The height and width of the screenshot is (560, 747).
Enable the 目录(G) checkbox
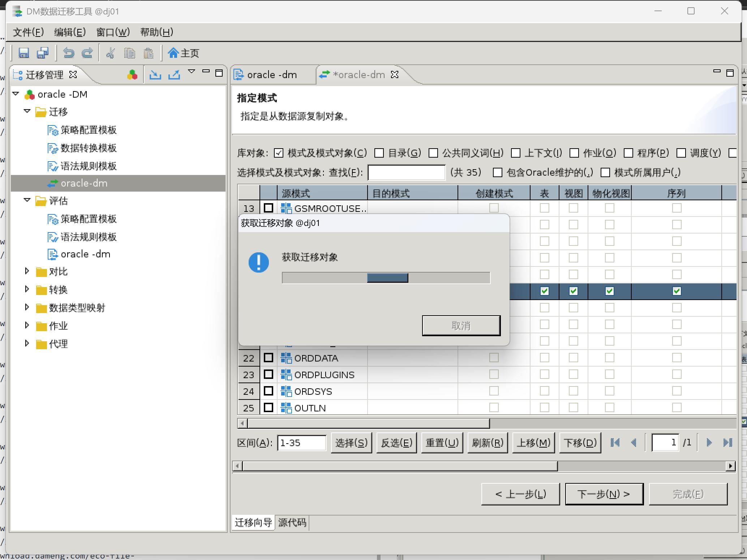tap(379, 153)
